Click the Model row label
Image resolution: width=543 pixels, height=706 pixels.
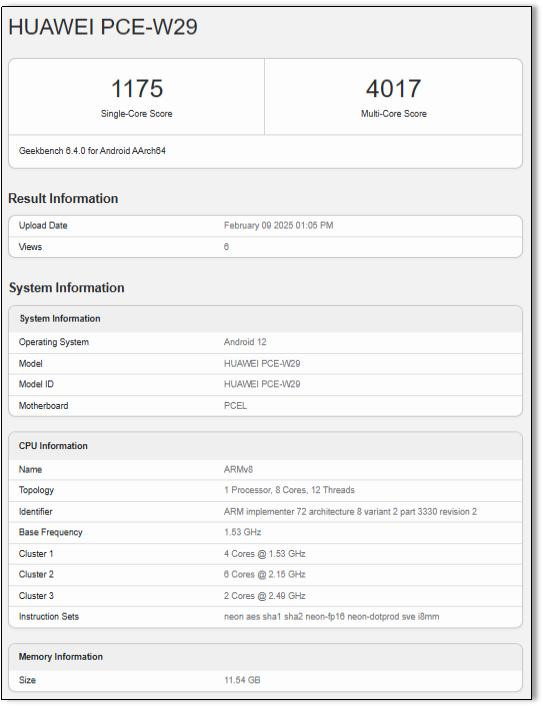[x=31, y=363]
